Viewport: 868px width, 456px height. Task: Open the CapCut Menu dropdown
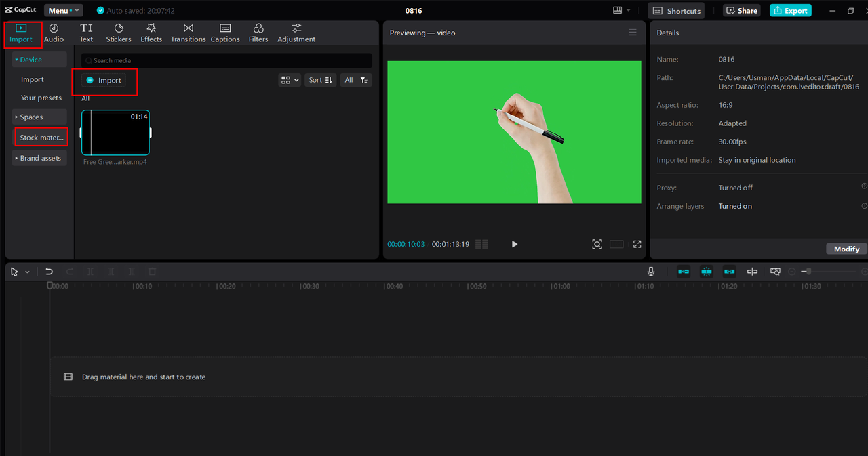pos(63,11)
